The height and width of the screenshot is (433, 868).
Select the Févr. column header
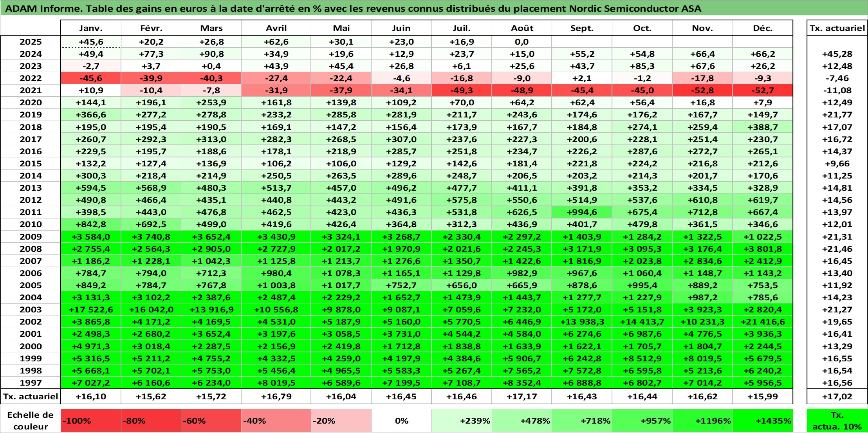(x=151, y=28)
